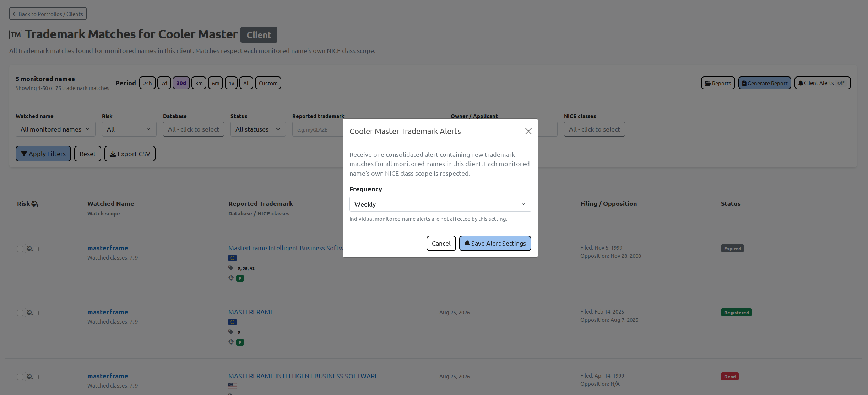Choose the Custom period option
Image resolution: width=868 pixels, height=395 pixels.
[x=268, y=83]
